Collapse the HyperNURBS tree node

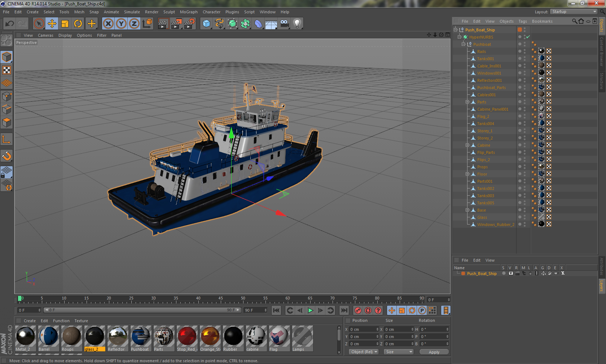460,37
